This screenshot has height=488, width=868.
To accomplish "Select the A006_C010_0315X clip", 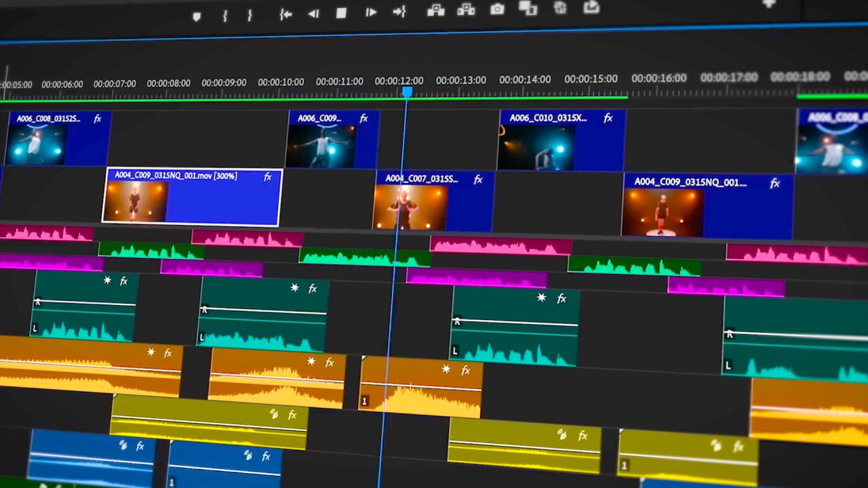I will pyautogui.click(x=561, y=141).
